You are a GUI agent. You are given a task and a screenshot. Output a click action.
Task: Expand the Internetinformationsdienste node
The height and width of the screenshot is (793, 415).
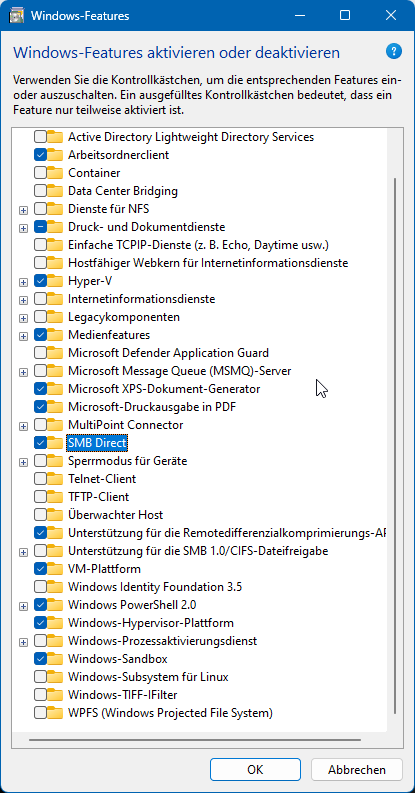[x=23, y=299]
